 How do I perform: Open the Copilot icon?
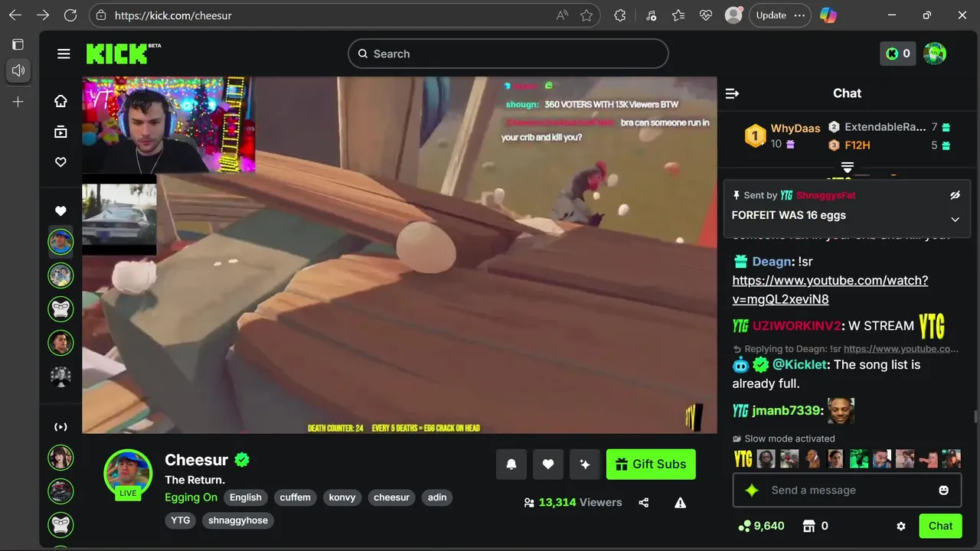[x=828, y=15]
